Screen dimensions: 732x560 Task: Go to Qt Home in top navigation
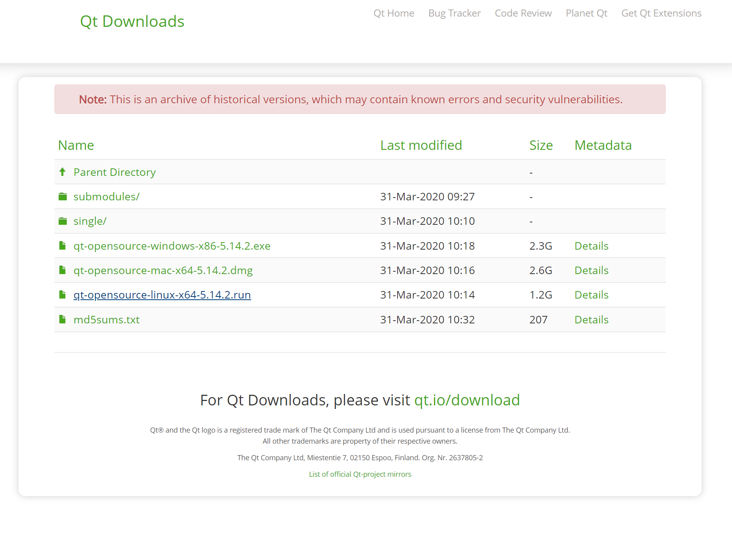[x=394, y=13]
